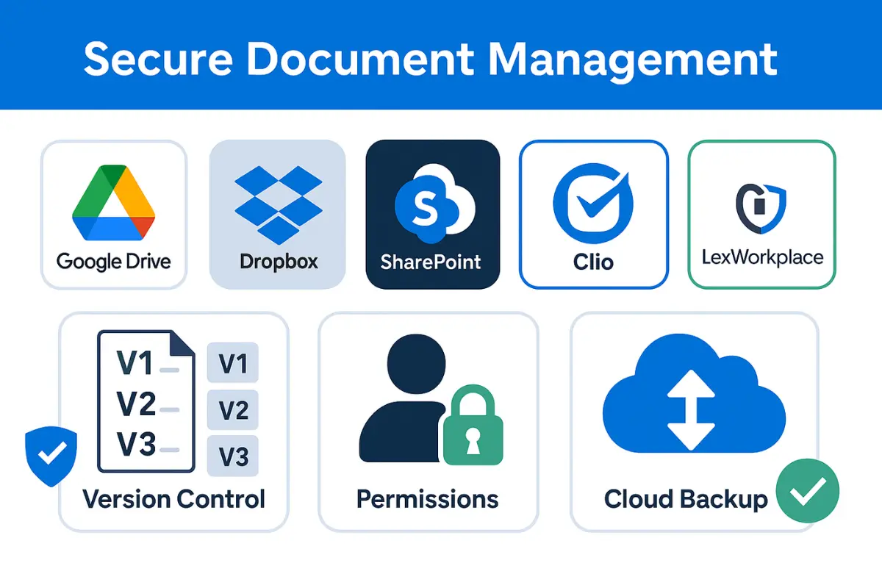Image resolution: width=882 pixels, height=588 pixels.
Task: Click the Clio checkmark logo
Action: click(593, 203)
